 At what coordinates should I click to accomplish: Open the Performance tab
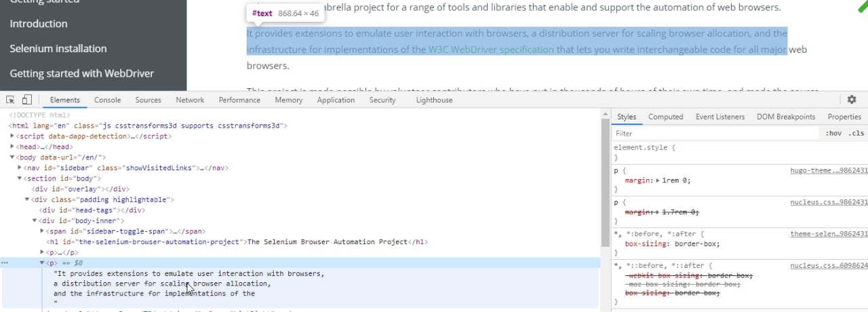[x=239, y=100]
